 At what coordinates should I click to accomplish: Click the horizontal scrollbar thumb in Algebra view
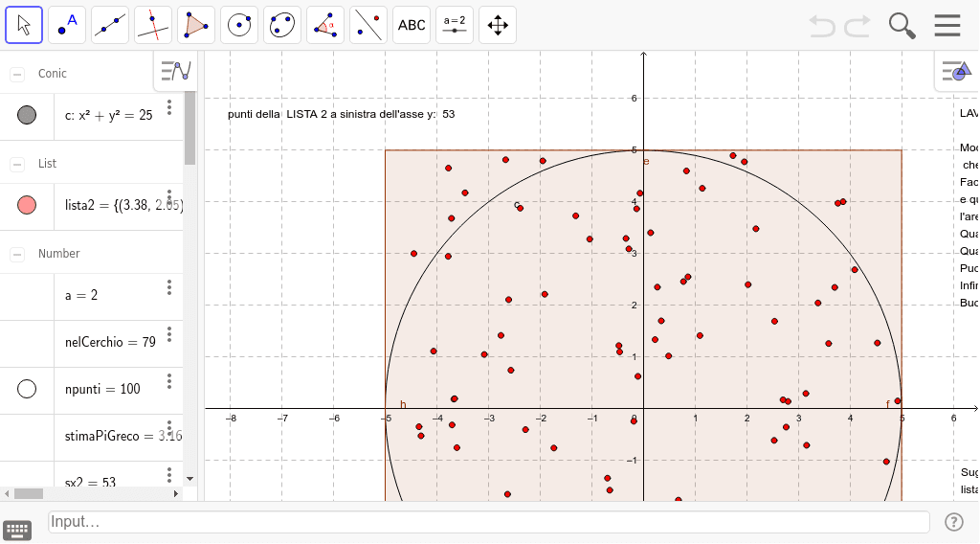click(x=29, y=493)
